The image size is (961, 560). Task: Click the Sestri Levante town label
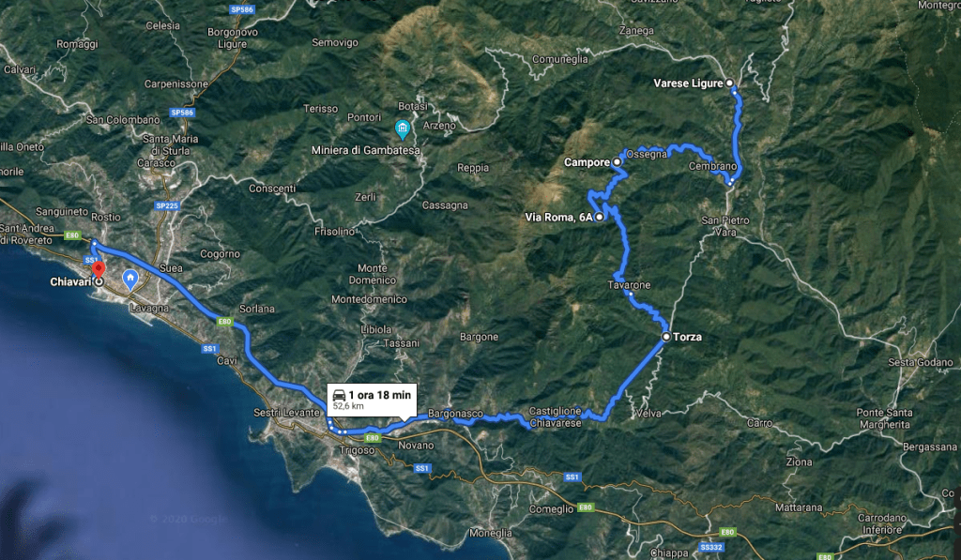[287, 413]
